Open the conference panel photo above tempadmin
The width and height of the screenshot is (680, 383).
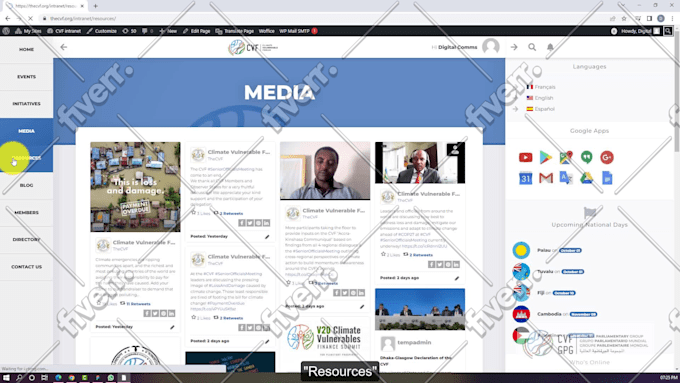420,309
